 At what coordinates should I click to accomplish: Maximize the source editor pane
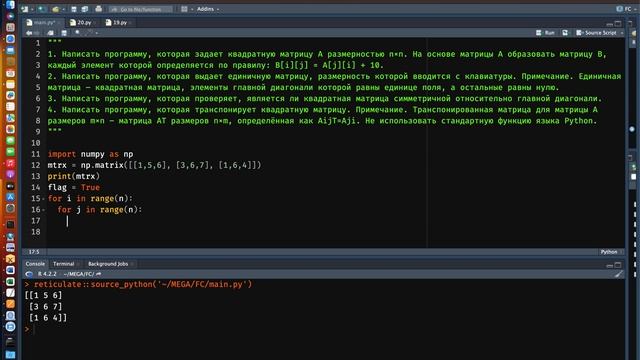click(618, 24)
